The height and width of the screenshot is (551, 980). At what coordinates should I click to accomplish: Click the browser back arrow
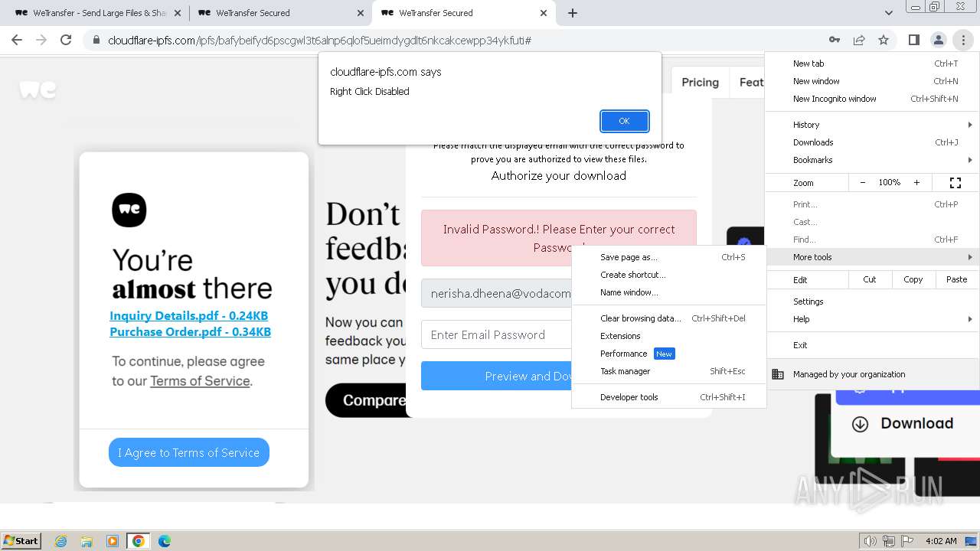(x=17, y=40)
